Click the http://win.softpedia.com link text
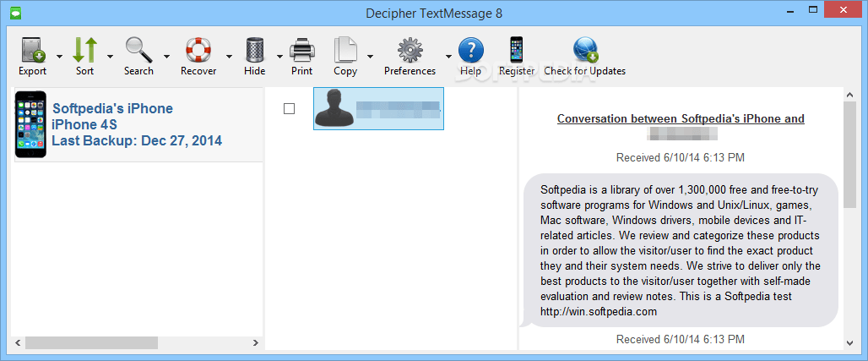This screenshot has width=868, height=361. 599,312
